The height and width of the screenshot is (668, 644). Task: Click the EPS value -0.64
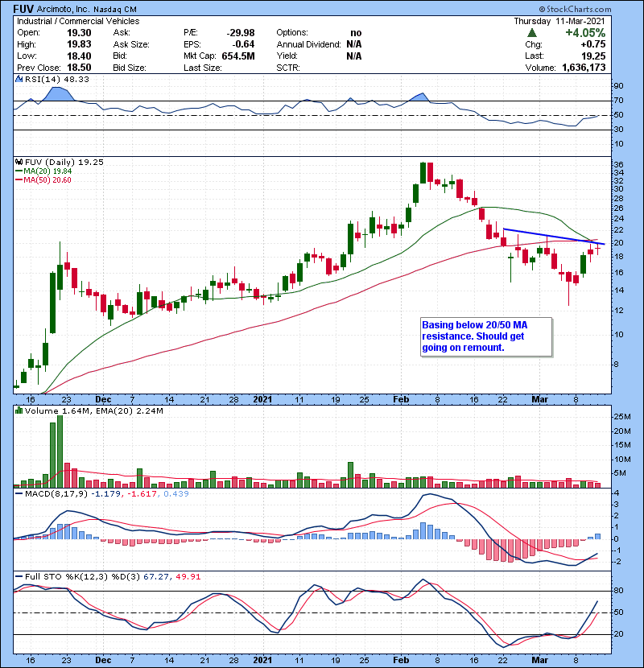click(243, 44)
